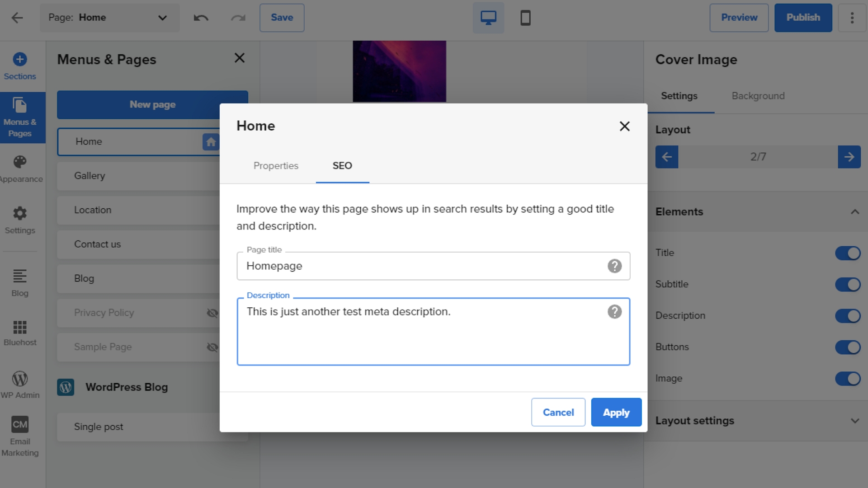
Task: Toggle visibility of Privacy Policy page
Action: click(x=212, y=313)
